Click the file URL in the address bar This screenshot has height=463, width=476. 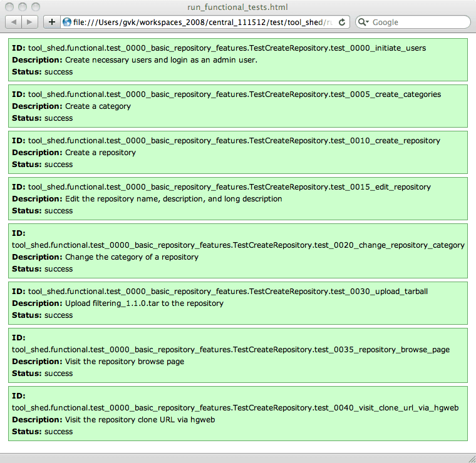coord(200,22)
